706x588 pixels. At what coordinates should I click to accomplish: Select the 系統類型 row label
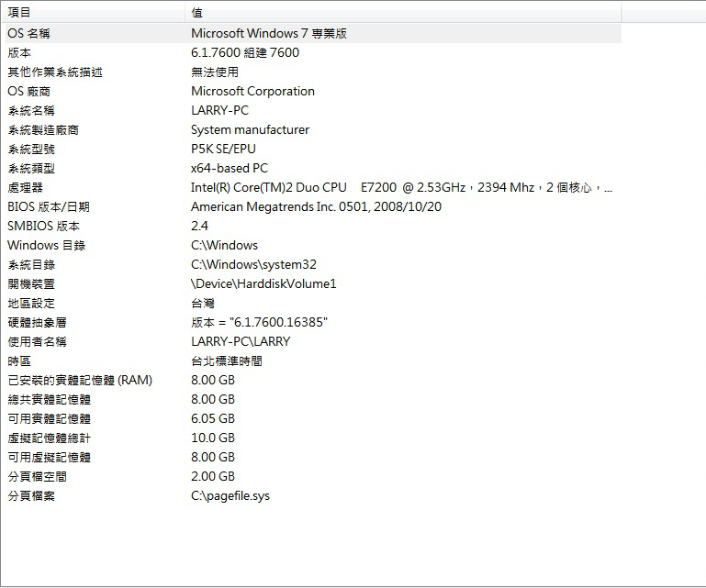point(31,169)
